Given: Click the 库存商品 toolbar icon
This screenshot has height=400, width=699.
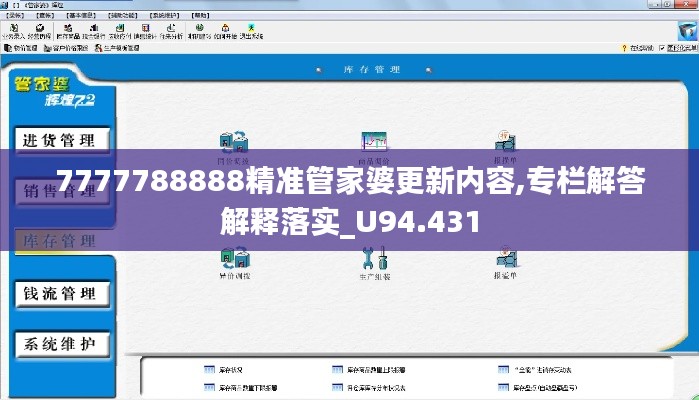Looking at the screenshot, I should coord(68,31).
